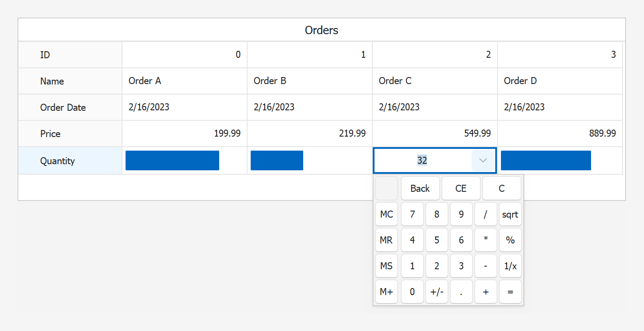Select the Price cell 549.99
This screenshot has width=644, height=331.
[434, 134]
